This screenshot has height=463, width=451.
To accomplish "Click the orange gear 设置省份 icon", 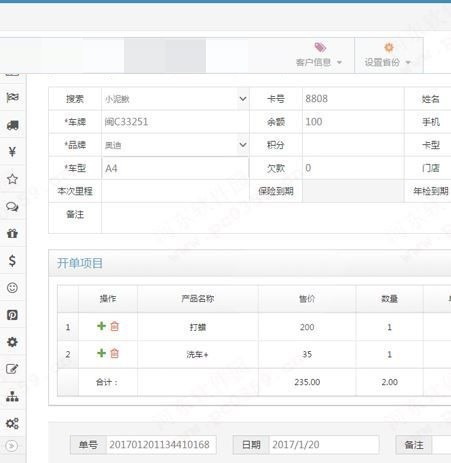I will [389, 47].
